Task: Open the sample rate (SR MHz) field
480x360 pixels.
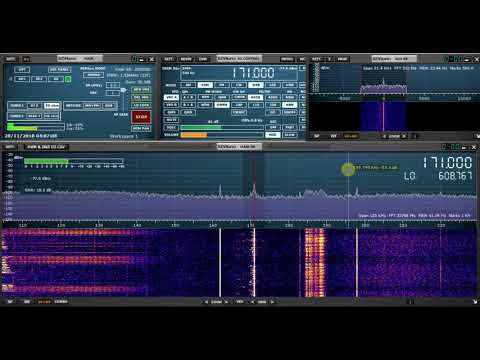Action: pos(113,85)
